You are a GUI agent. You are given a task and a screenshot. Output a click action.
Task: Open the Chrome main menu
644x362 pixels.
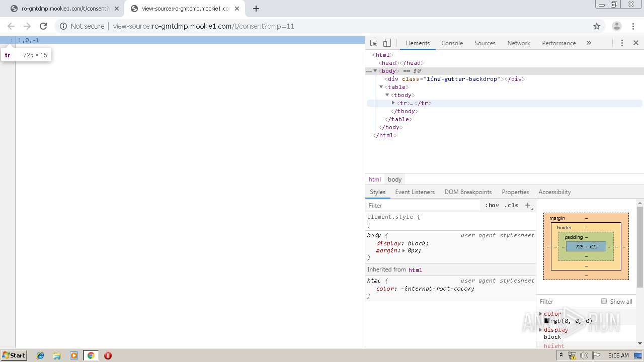(x=633, y=26)
